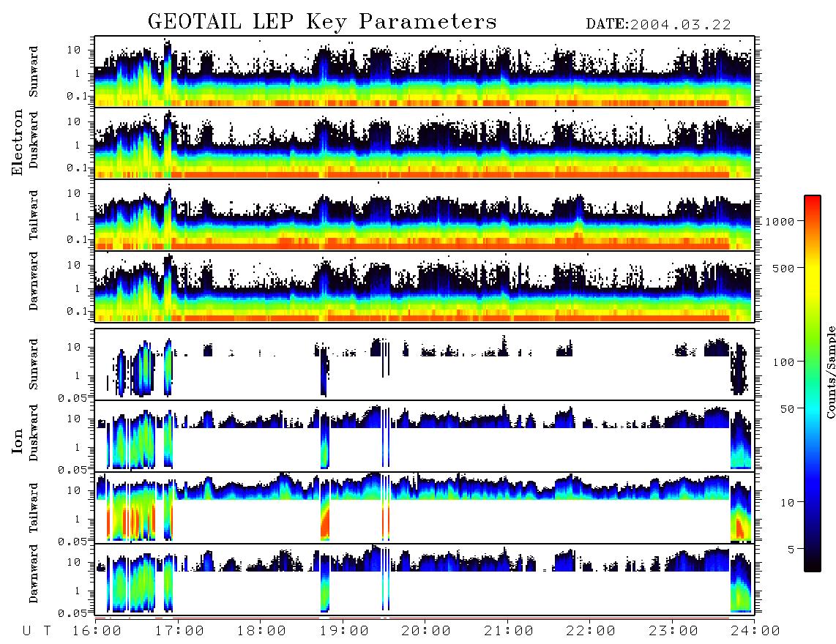Viewport: 836px width, 644px height.
Task: Select the Electron 'Dawnward' panel label
Action: 34,281
